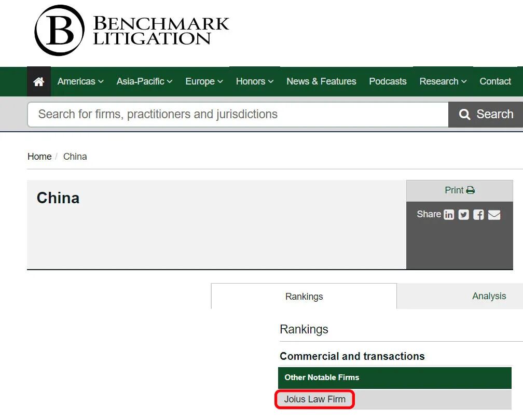The image size is (523, 420).
Task: Select the Commercial and transactions heading
Action: click(x=352, y=356)
